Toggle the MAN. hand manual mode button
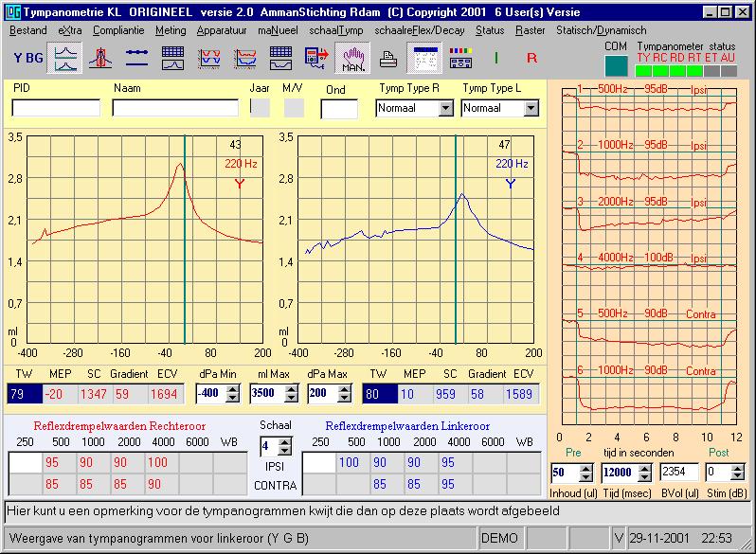This screenshot has width=756, height=554. click(351, 59)
